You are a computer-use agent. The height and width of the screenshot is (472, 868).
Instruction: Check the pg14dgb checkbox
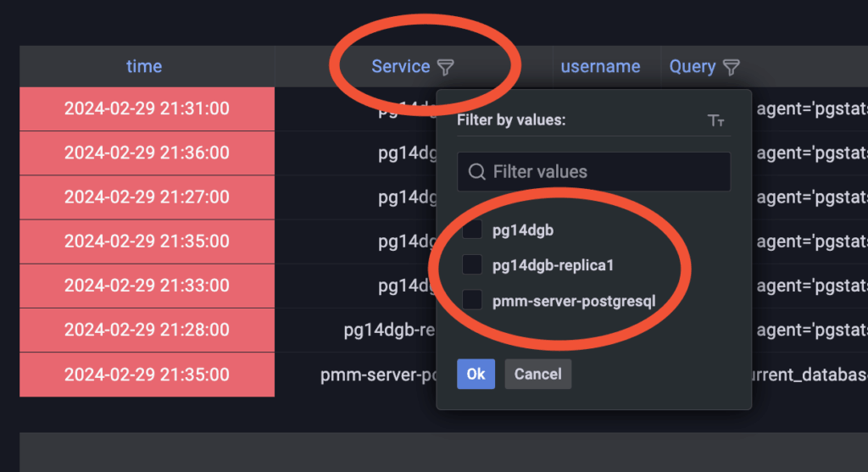473,230
